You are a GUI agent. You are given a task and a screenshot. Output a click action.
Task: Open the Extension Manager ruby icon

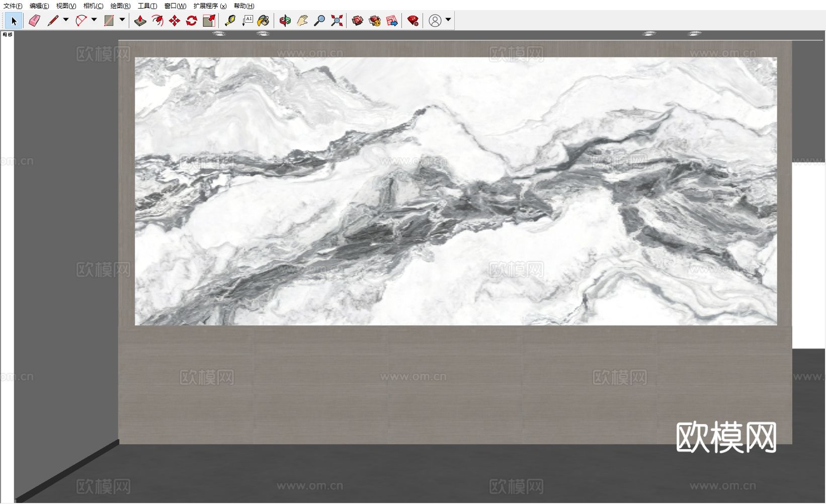point(413,21)
